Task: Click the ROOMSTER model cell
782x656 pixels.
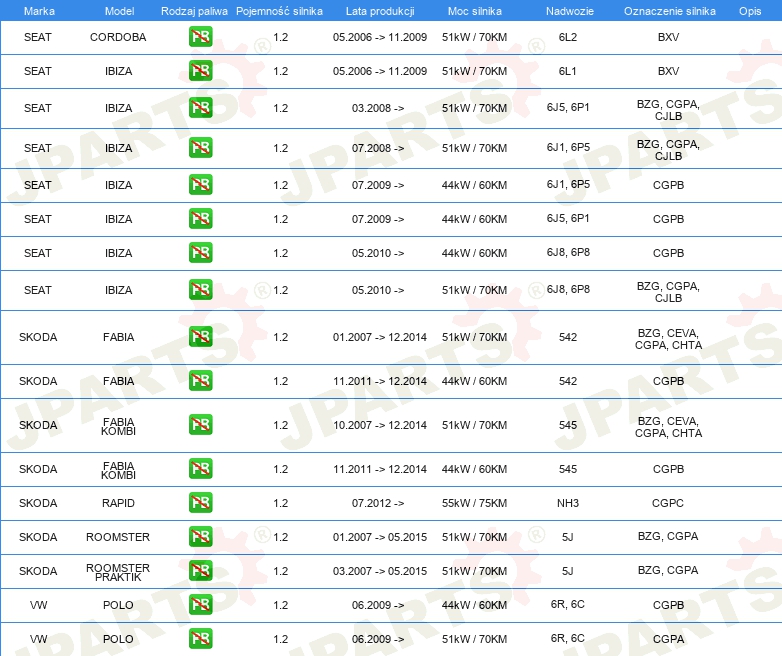Action: tap(118, 537)
